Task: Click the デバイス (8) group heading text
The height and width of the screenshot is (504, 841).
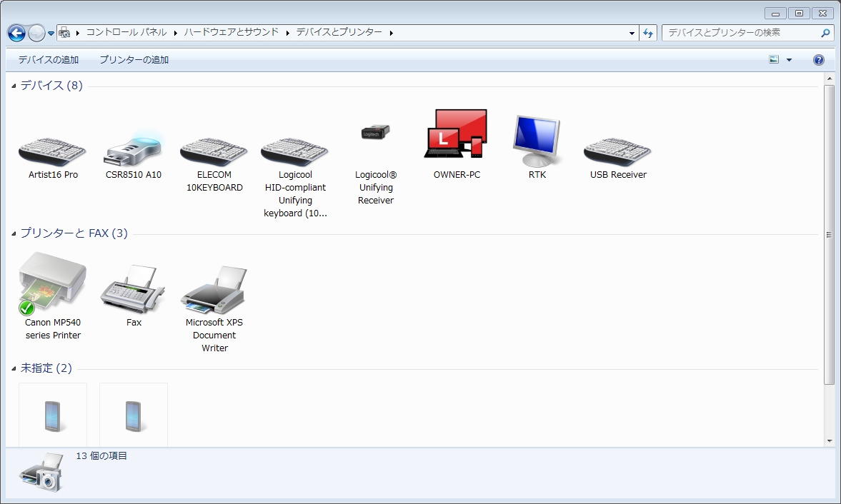Action: pyautogui.click(x=51, y=85)
